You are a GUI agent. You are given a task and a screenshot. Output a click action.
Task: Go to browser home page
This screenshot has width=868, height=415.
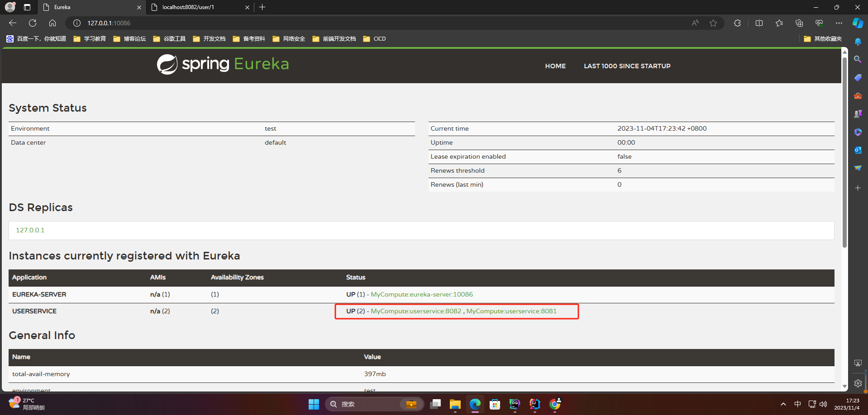[52, 23]
